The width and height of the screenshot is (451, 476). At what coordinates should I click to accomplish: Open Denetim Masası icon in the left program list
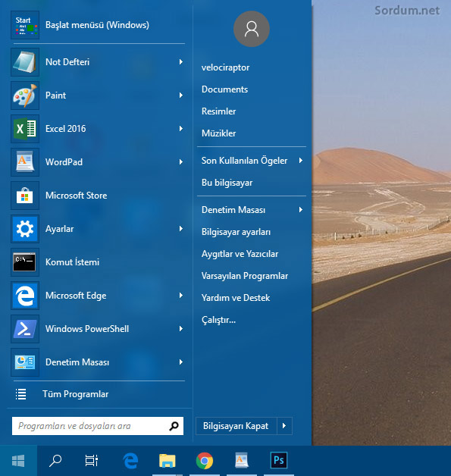coord(25,362)
